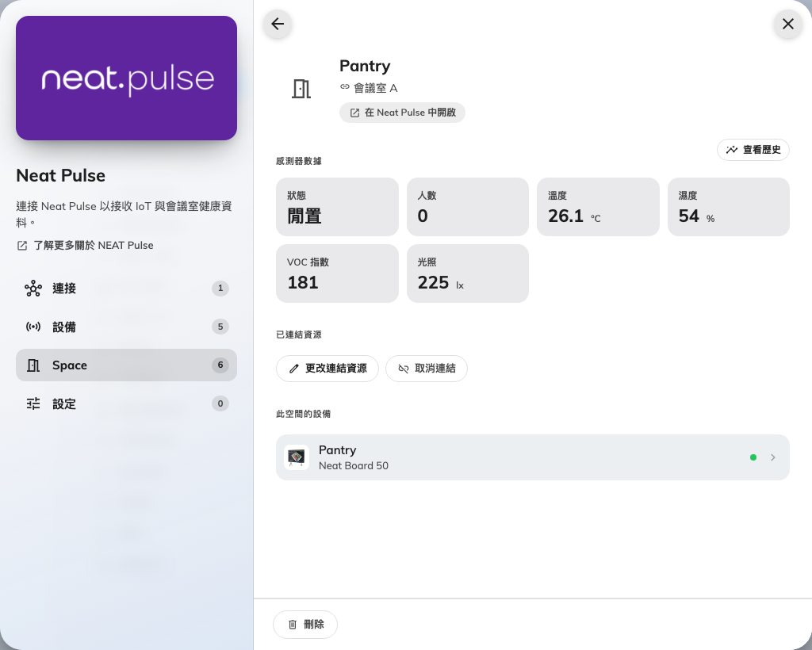Click the VOC 指數 card showing 181
Viewport: 812px width, 650px height.
pyautogui.click(x=337, y=273)
